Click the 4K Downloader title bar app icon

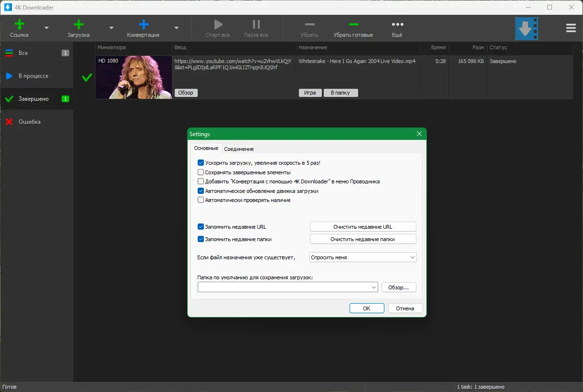tap(8, 7)
